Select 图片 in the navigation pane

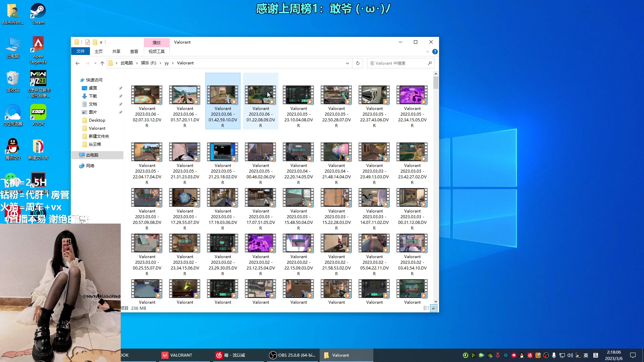tap(93, 112)
